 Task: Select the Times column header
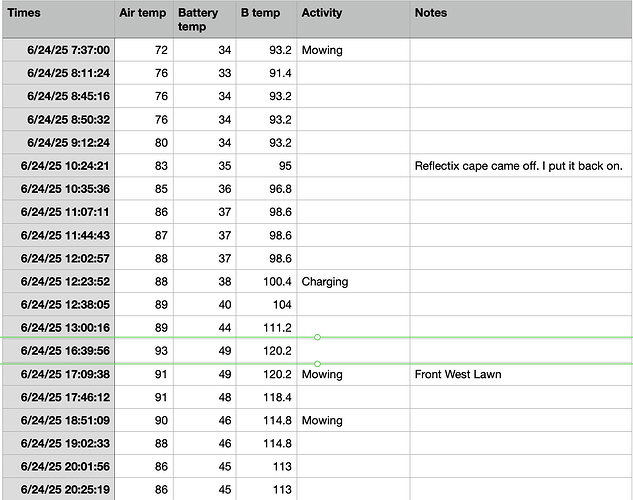click(59, 19)
